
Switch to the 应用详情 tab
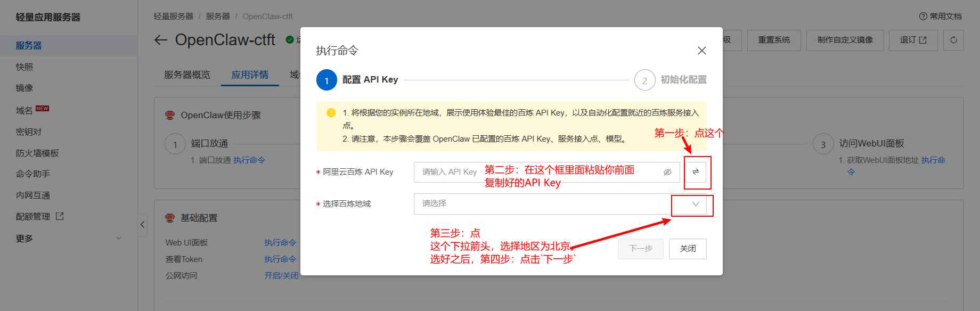tap(250, 75)
